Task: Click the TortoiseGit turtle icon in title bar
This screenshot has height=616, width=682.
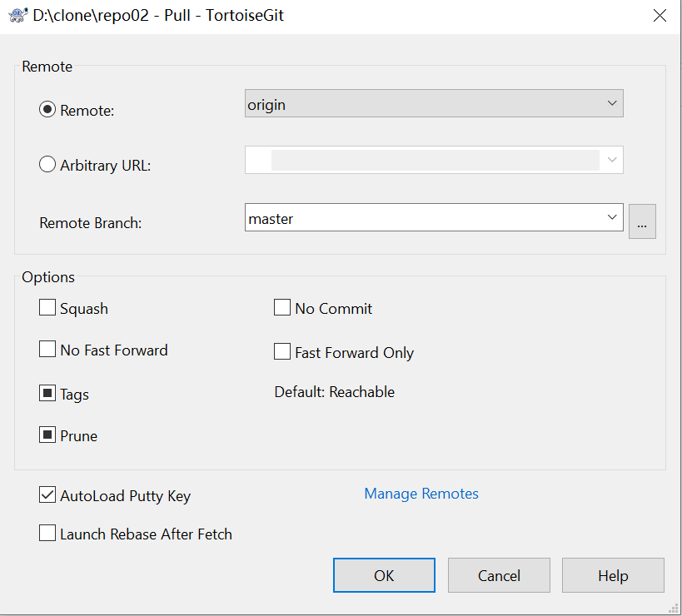Action: pos(17,16)
